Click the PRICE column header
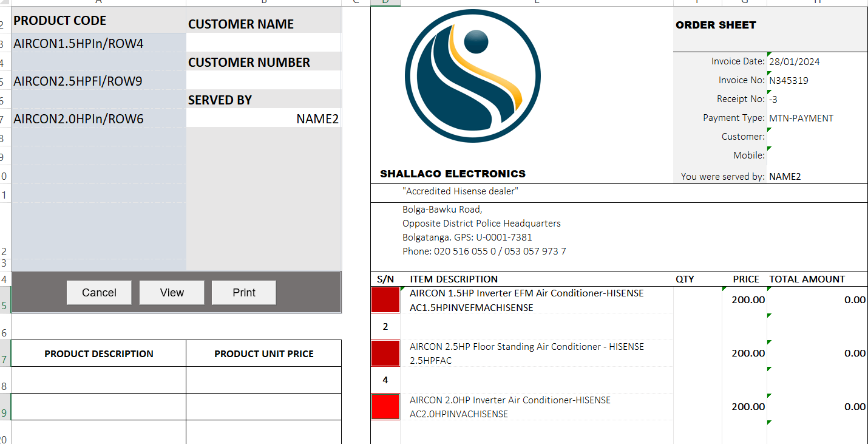868x444 pixels. coord(746,279)
